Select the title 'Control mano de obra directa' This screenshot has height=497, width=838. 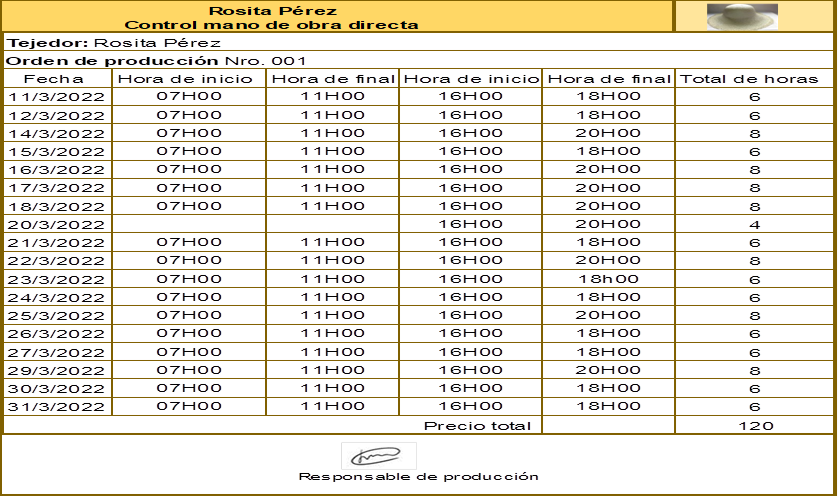click(271, 25)
